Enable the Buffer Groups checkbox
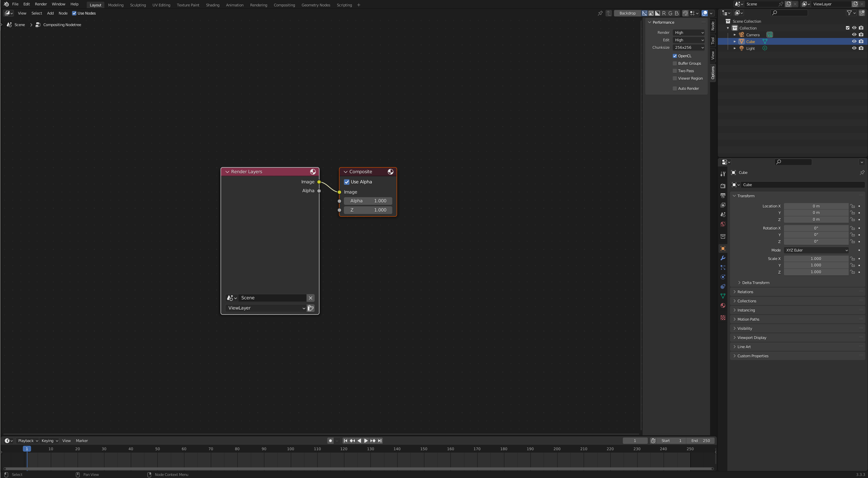This screenshot has height=478, width=868. (675, 63)
